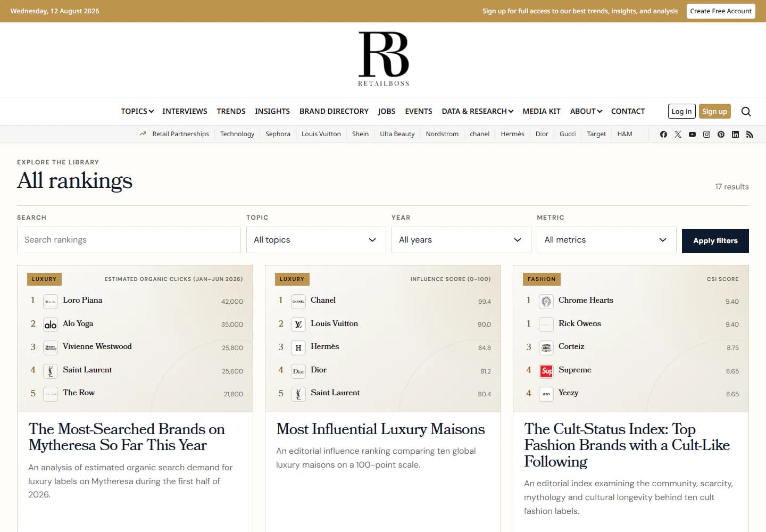Expand the Data & Research dropdown
The width and height of the screenshot is (766, 532).
point(477,111)
